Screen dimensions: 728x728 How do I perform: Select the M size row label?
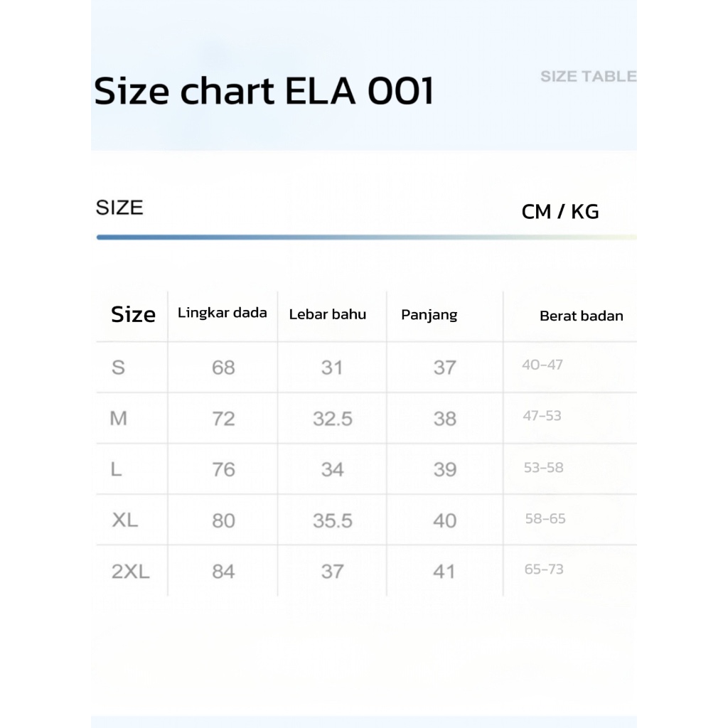point(119,419)
